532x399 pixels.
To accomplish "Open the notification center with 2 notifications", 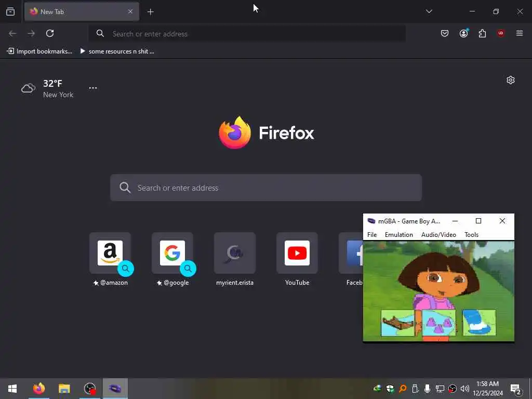I will 516,389.
